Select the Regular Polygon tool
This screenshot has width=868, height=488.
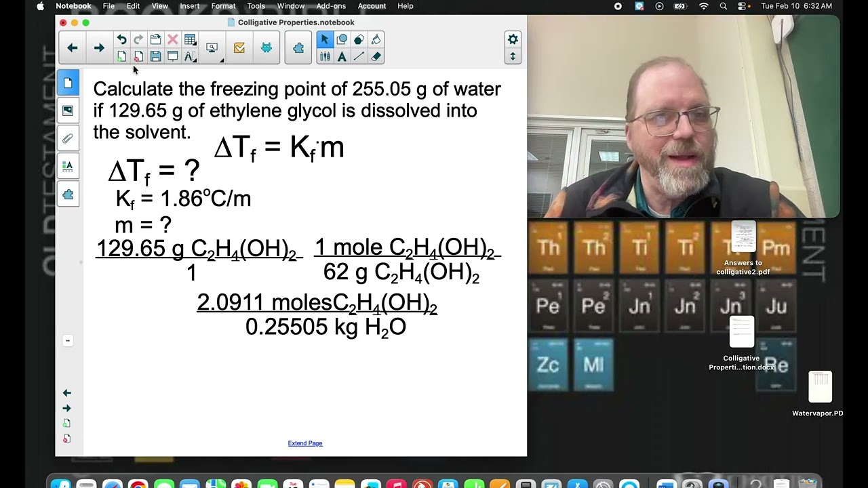(359, 40)
